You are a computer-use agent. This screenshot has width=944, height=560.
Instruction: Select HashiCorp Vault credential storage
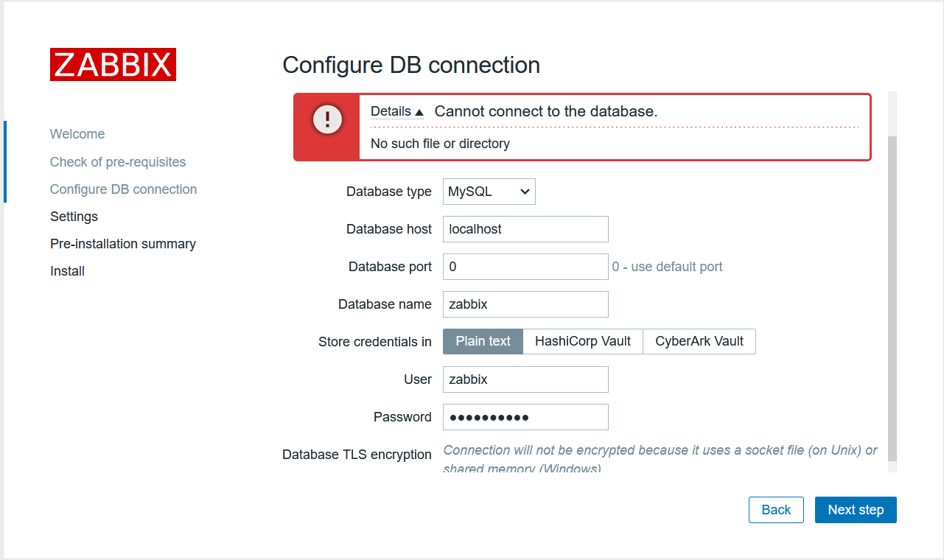(583, 341)
